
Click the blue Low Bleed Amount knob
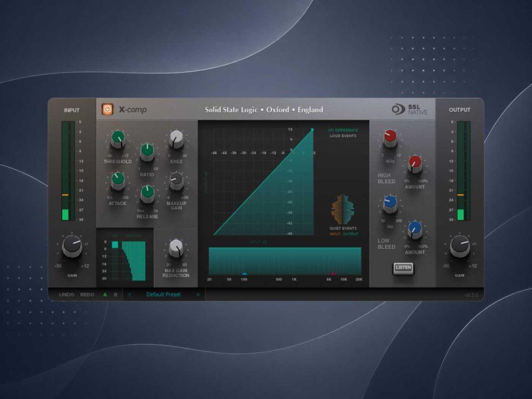[415, 230]
